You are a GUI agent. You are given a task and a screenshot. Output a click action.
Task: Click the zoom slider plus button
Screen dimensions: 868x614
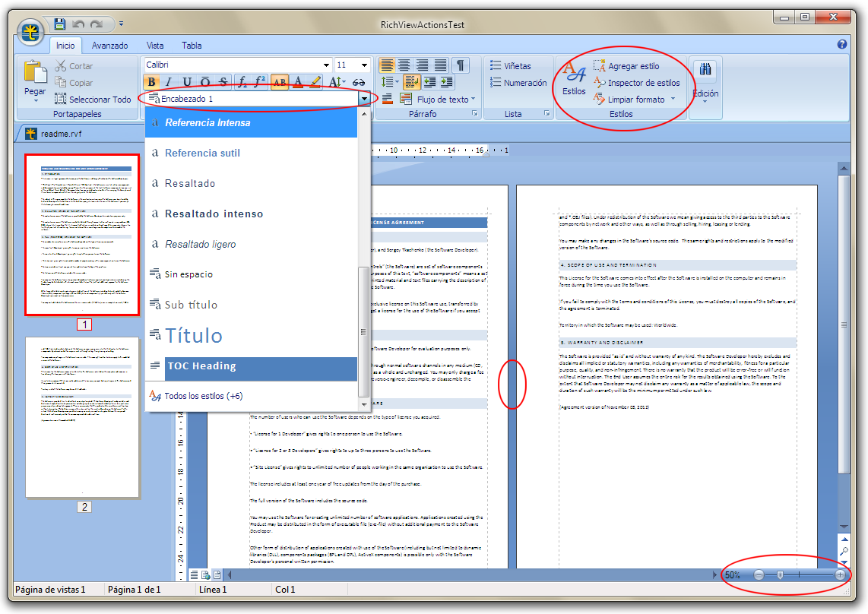coord(840,575)
